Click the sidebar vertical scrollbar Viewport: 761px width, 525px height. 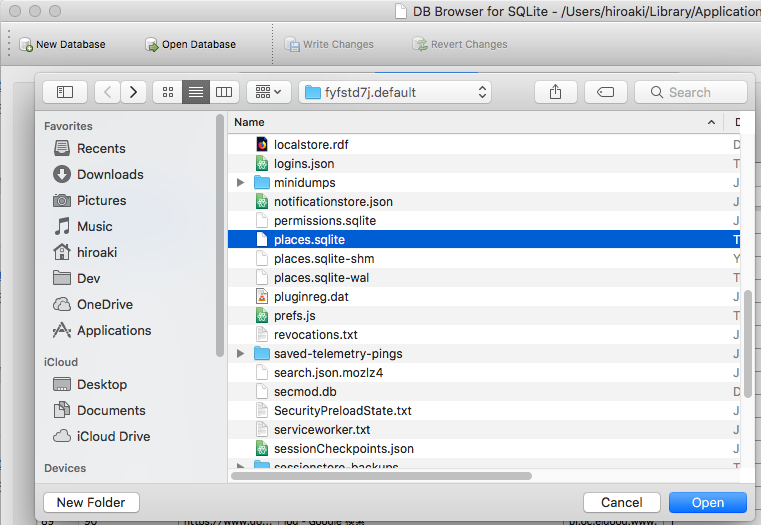pyautogui.click(x=220, y=236)
